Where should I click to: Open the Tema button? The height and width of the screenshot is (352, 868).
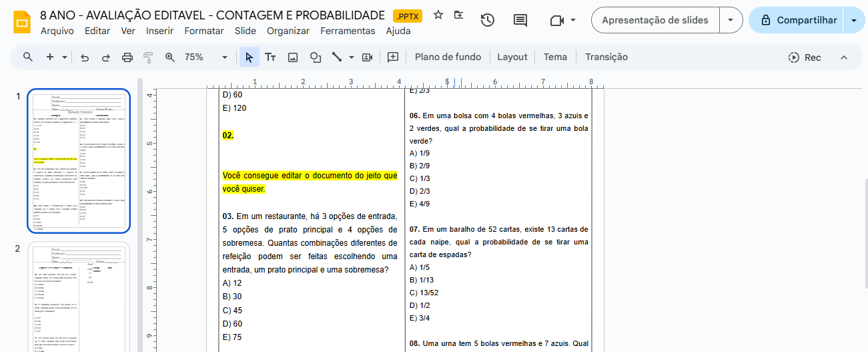[x=555, y=57]
